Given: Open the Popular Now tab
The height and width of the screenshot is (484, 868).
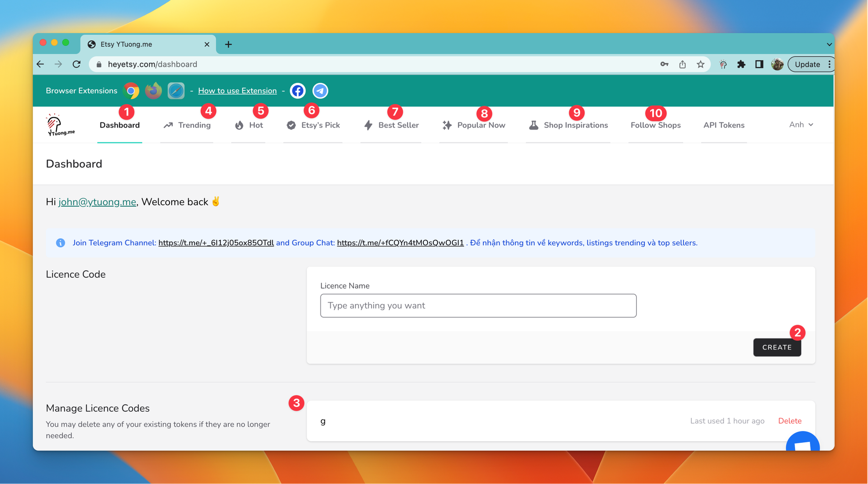Looking at the screenshot, I should pyautogui.click(x=474, y=125).
